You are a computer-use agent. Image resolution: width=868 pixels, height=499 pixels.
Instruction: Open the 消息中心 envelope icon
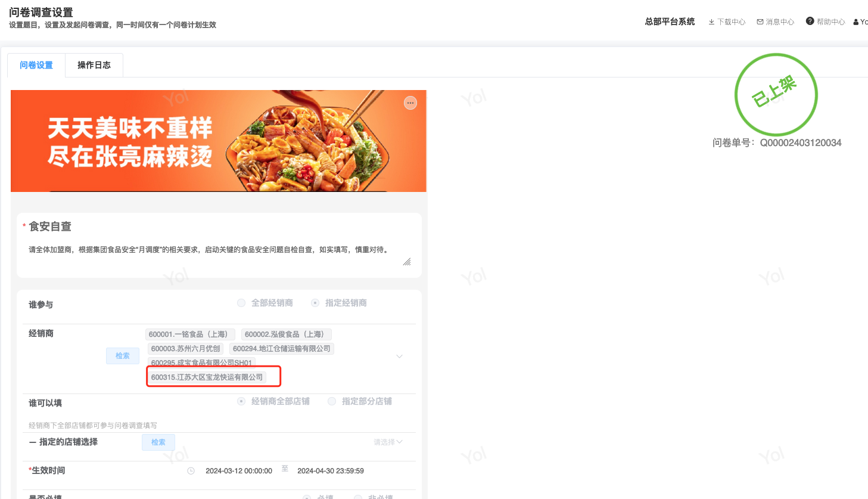pyautogui.click(x=760, y=22)
